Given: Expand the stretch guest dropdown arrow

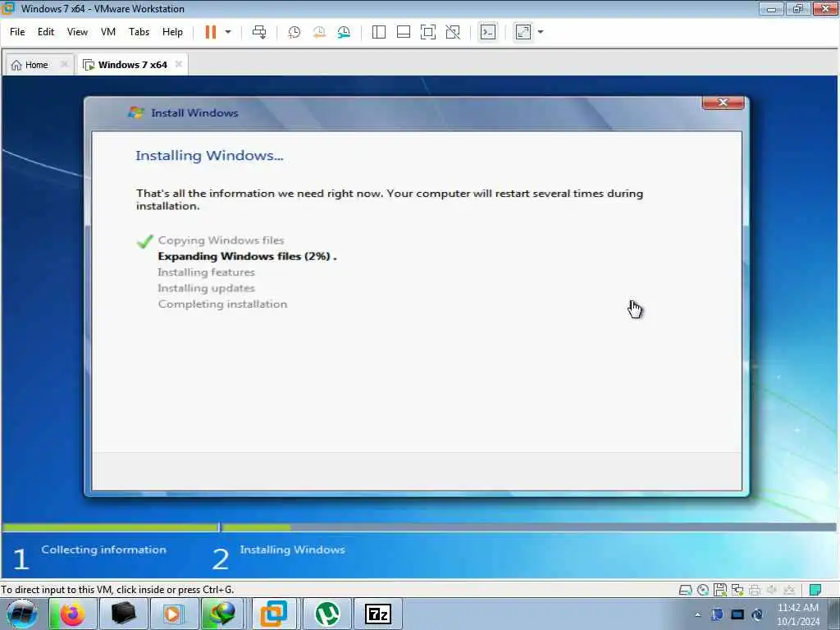Looking at the screenshot, I should pyautogui.click(x=541, y=32).
